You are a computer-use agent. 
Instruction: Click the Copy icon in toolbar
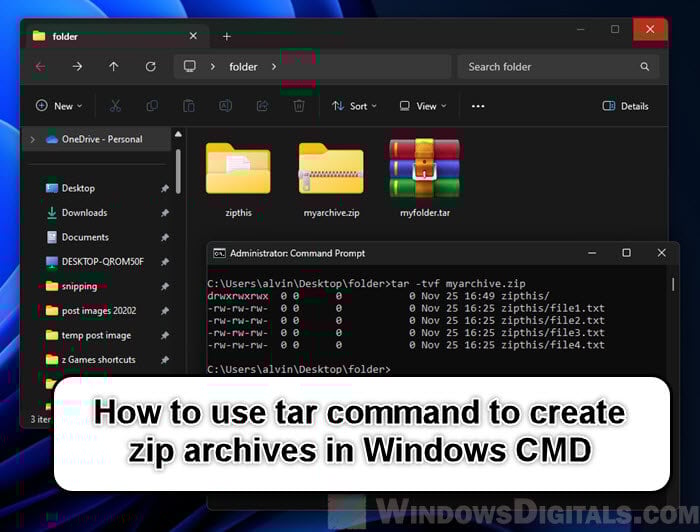[152, 106]
